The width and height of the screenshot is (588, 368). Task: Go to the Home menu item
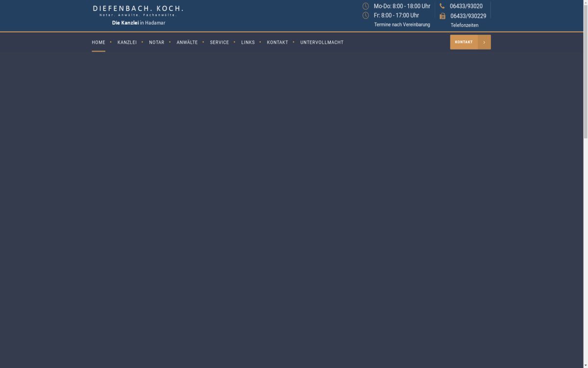98,43
